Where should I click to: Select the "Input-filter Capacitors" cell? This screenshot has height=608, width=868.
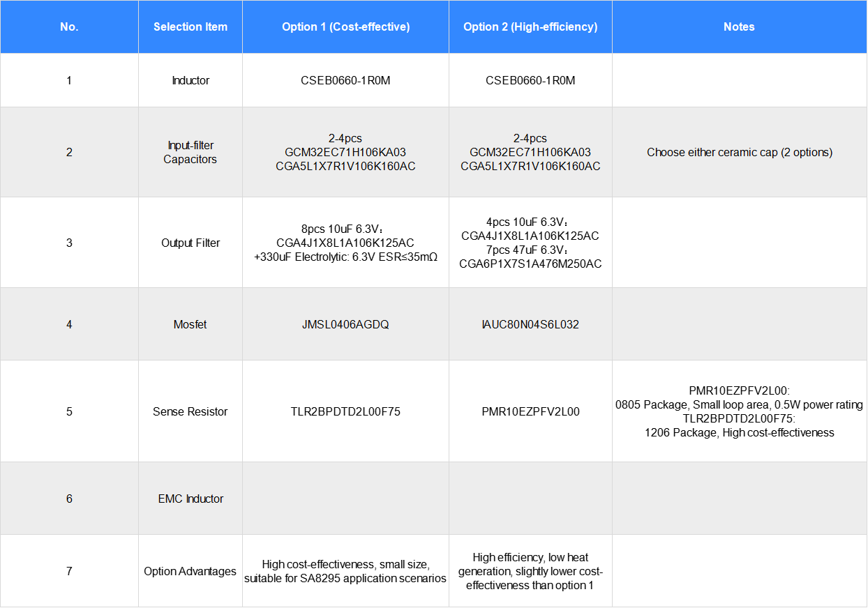pyautogui.click(x=190, y=152)
